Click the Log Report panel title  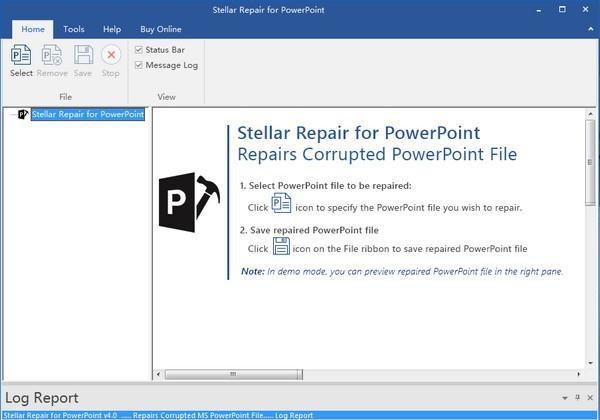click(x=42, y=398)
